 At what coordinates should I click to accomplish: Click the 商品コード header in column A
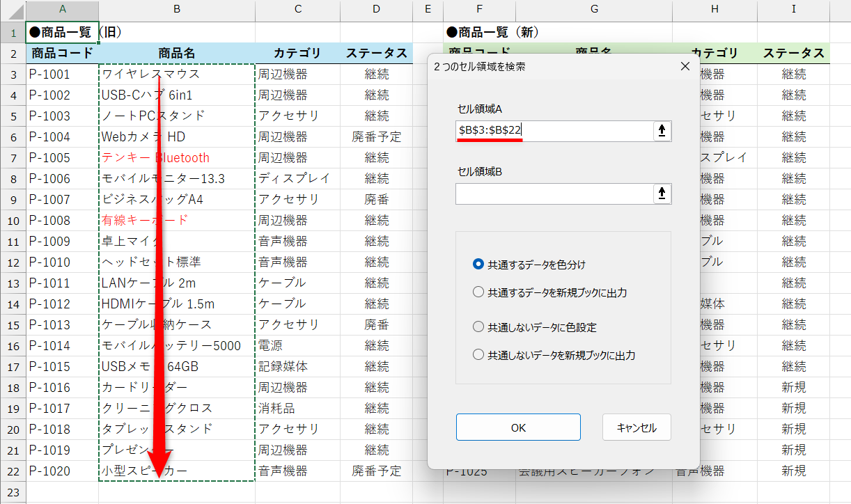point(63,53)
